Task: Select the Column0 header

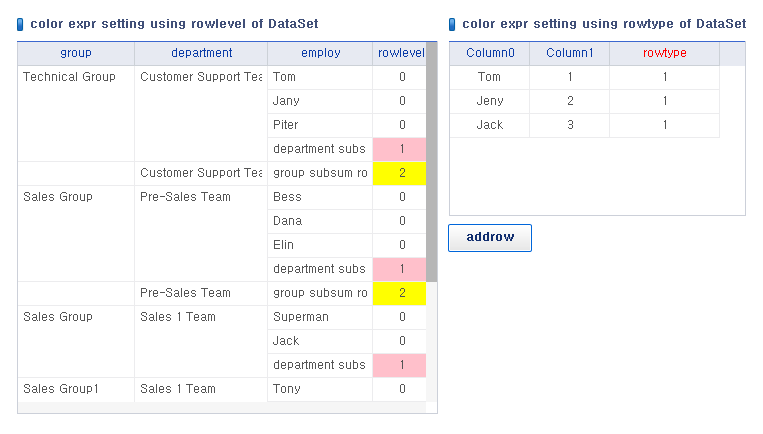Action: tap(490, 53)
